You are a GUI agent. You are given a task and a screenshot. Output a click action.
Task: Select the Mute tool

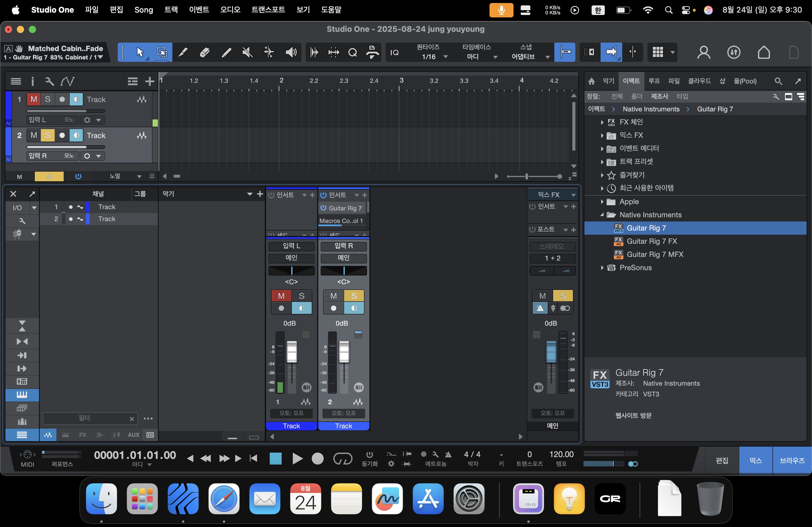click(247, 52)
